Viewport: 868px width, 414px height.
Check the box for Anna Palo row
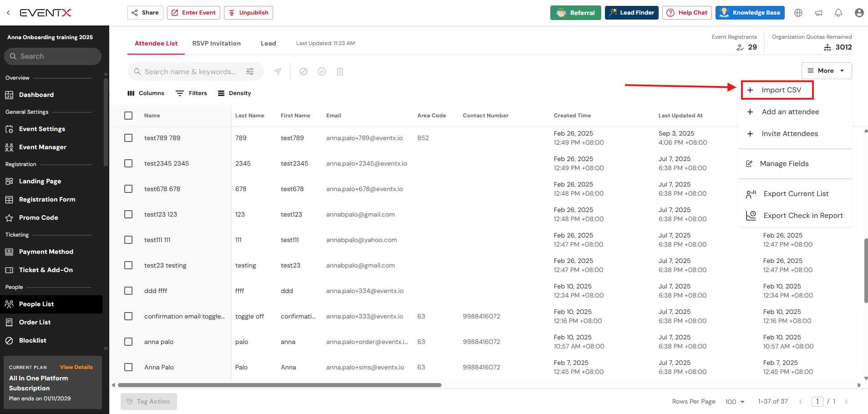pyautogui.click(x=128, y=367)
